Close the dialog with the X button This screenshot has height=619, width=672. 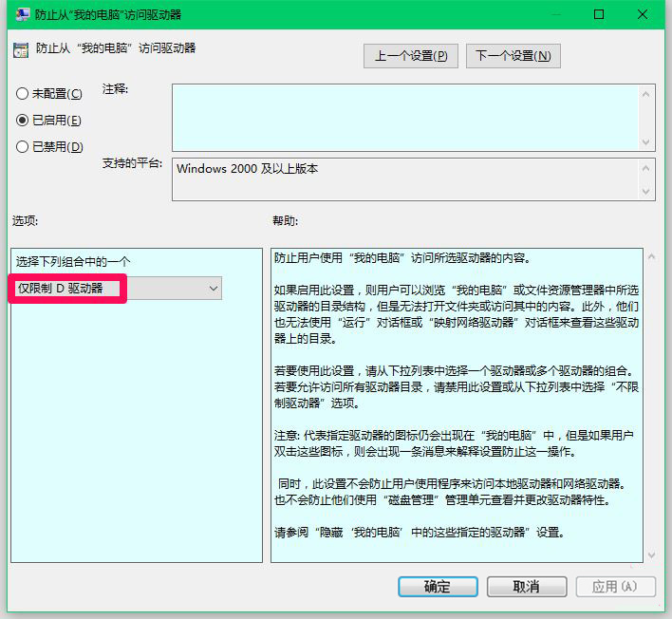coord(644,15)
